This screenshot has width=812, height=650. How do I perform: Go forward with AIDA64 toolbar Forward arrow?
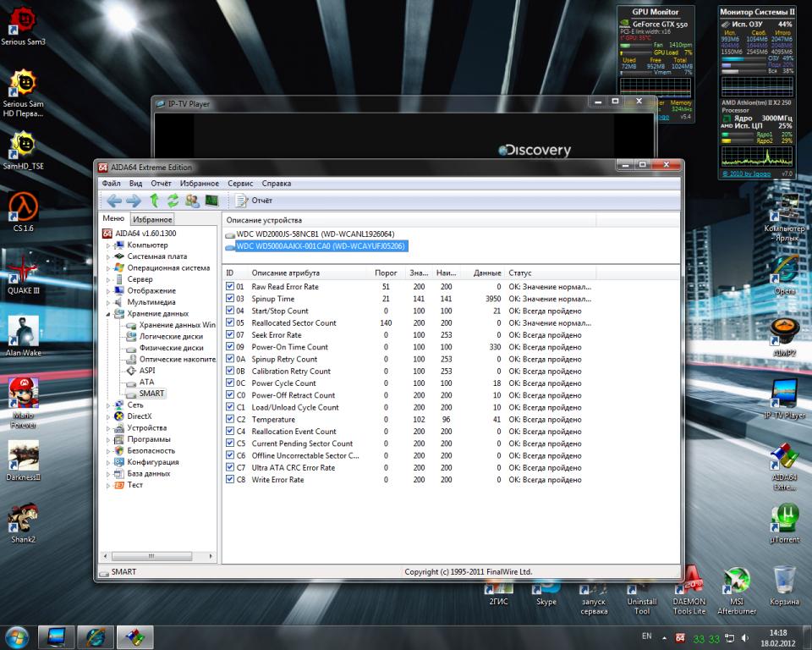(133, 201)
